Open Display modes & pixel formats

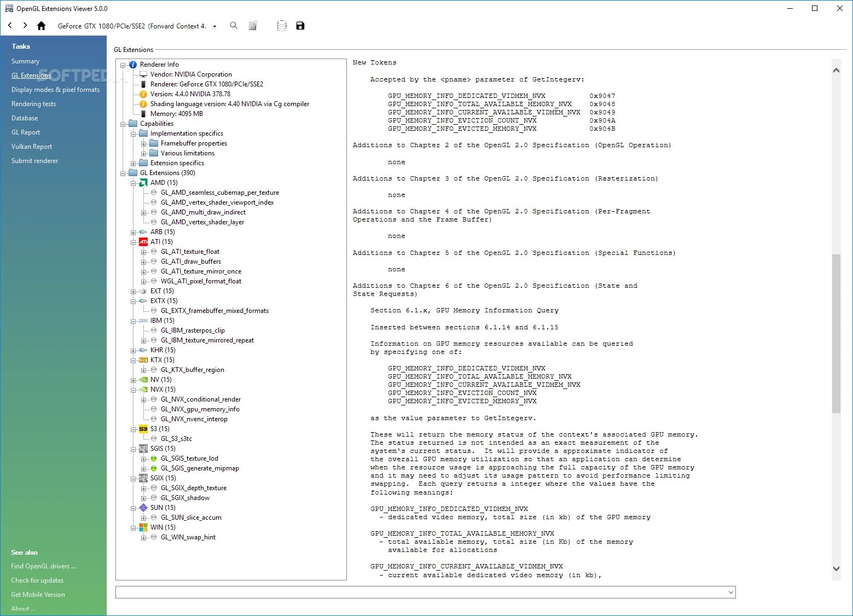[55, 90]
